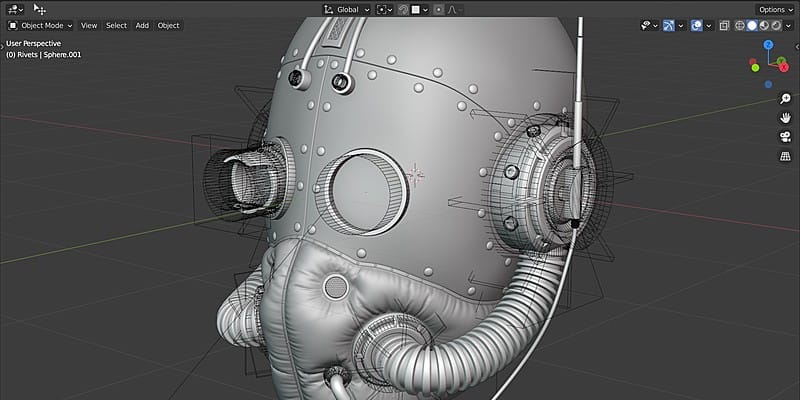Image resolution: width=800 pixels, height=400 pixels.
Task: Click the hand pan view icon
Action: click(785, 118)
